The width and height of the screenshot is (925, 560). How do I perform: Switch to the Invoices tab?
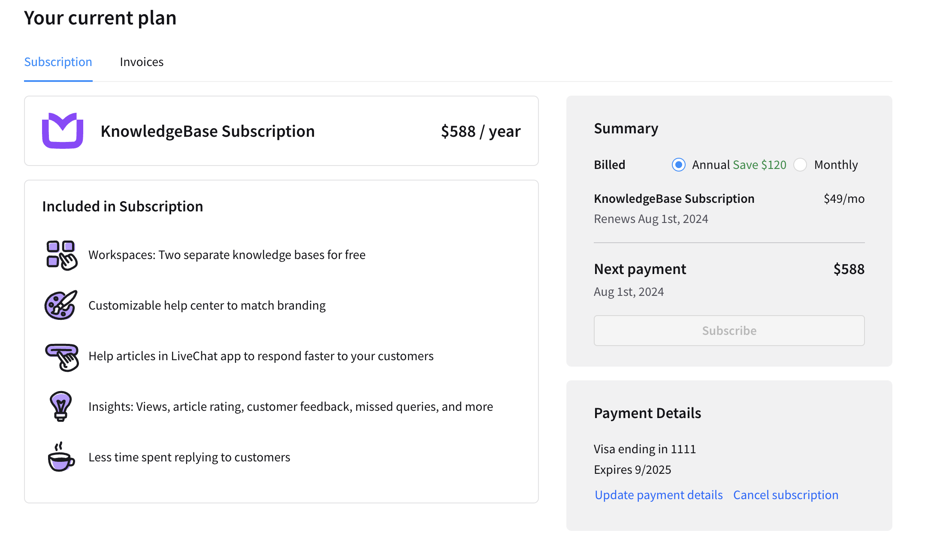(x=142, y=62)
